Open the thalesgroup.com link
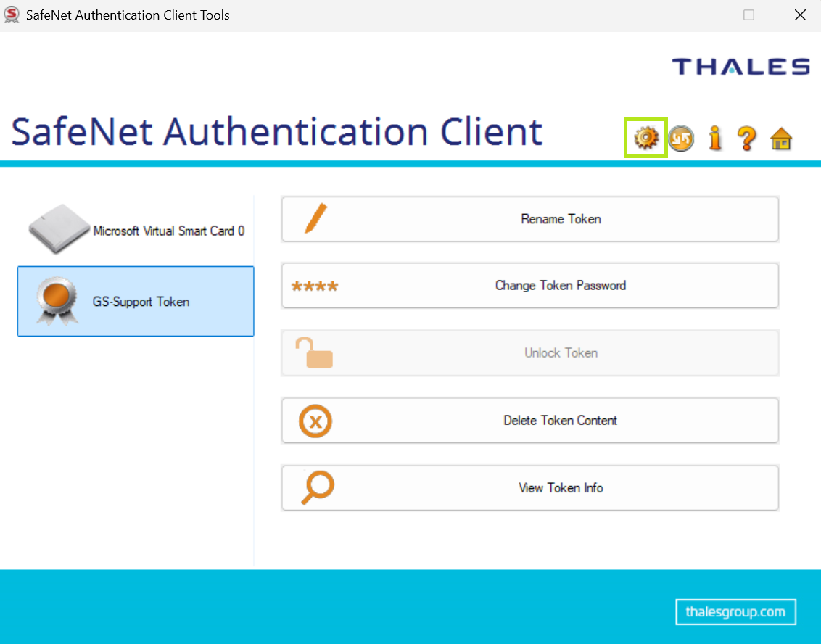 735,611
